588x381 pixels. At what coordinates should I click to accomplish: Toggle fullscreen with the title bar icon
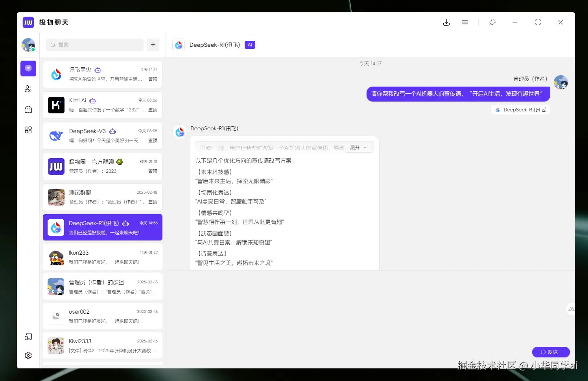538,22
